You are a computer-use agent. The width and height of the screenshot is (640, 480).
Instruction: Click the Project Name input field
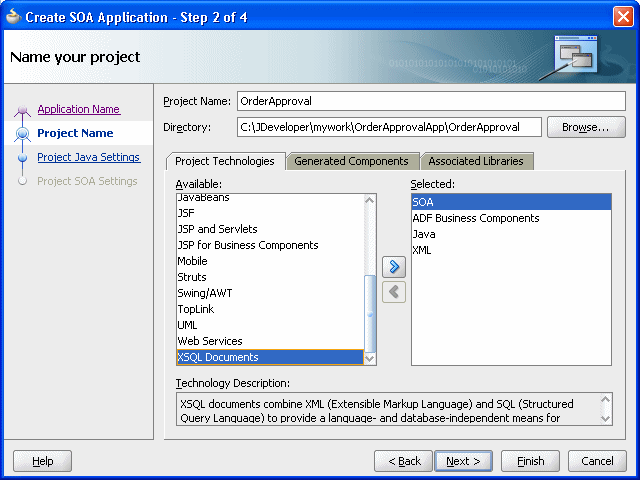[x=431, y=101]
